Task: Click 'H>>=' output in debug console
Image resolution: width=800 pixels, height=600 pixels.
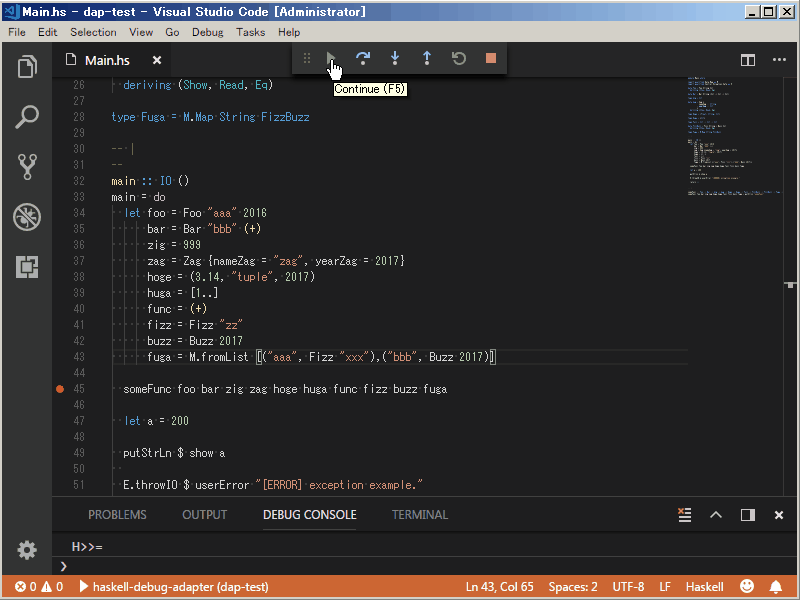Action: pyautogui.click(x=87, y=547)
